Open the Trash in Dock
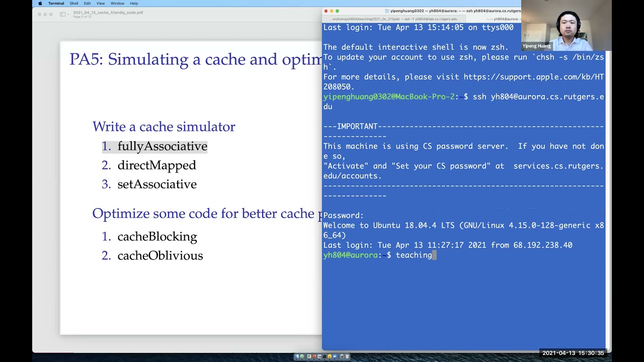644x362 pixels. click(347, 356)
